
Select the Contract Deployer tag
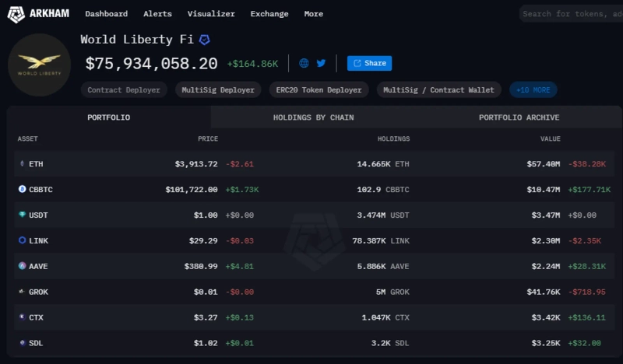pos(124,90)
